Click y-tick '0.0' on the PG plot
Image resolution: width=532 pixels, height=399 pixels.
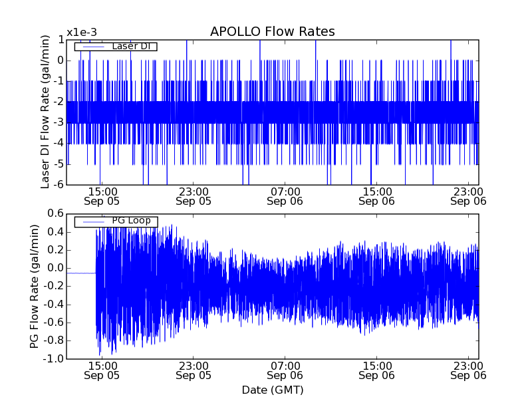(x=56, y=268)
